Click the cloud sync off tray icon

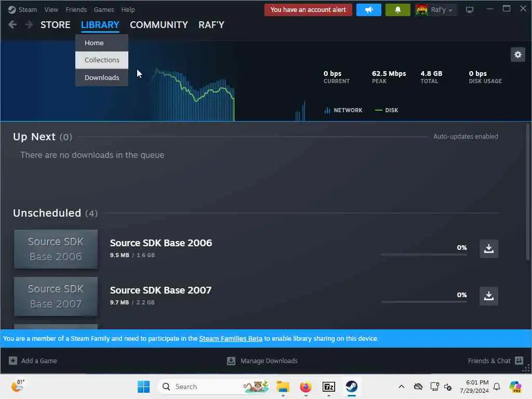point(418,387)
